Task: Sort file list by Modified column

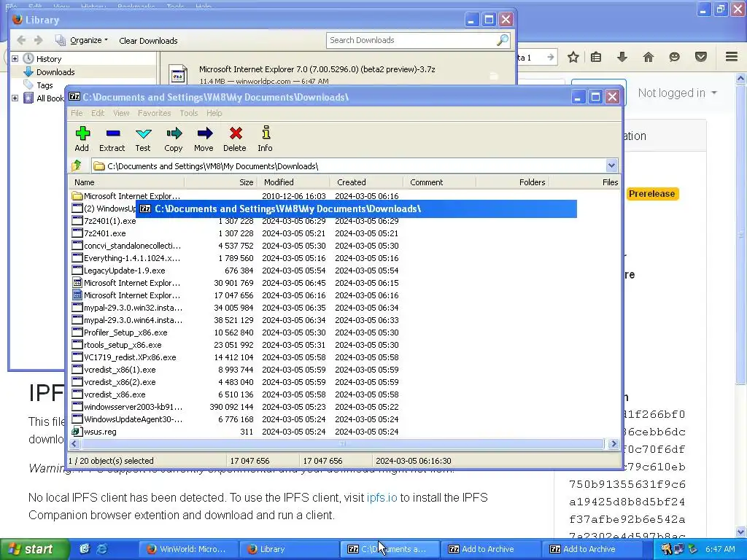Action: tap(294, 182)
